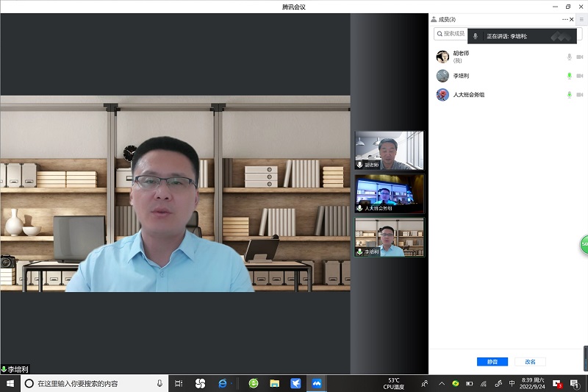588x392 pixels.
Task: Open the Windows Start menu
Action: point(10,383)
